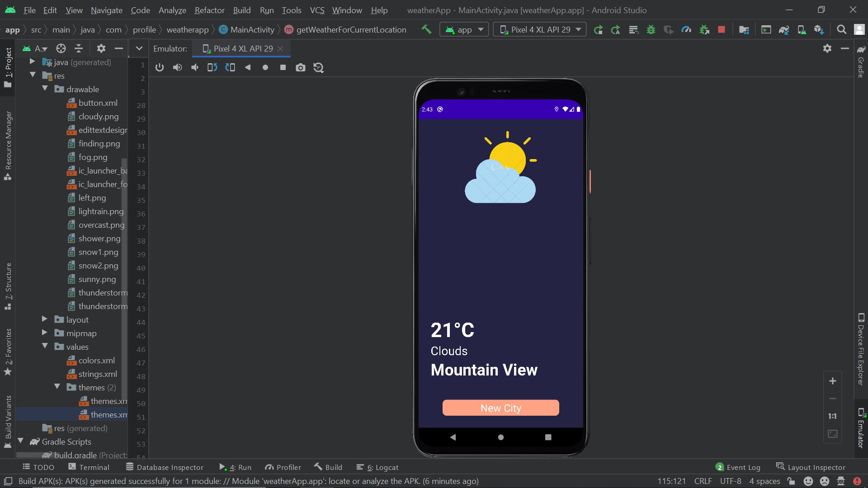The image size is (868, 488).
Task: Open the Profiler for the app
Action: pos(686,29)
